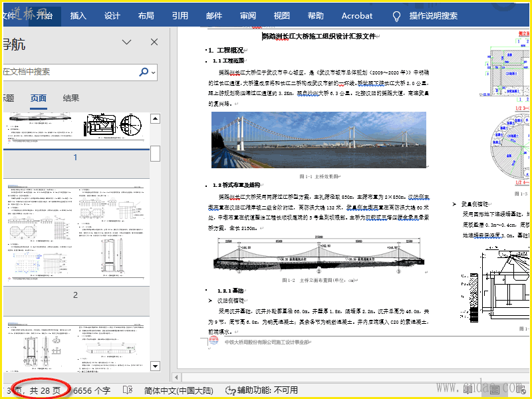This screenshot has width=532, height=399.
Task: Open the 插入 ribbon tab
Action: click(x=78, y=15)
